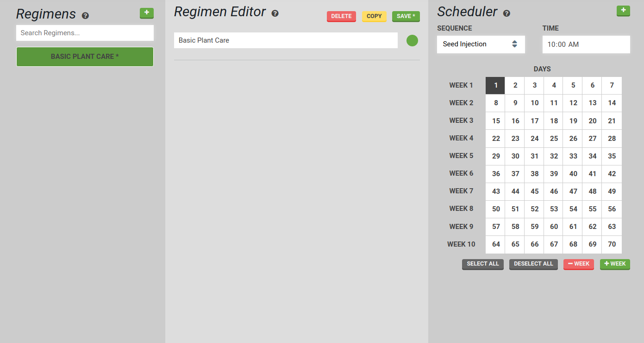The width and height of the screenshot is (644, 343).
Task: Click the help icon beside Regimens title
Action: (x=85, y=16)
